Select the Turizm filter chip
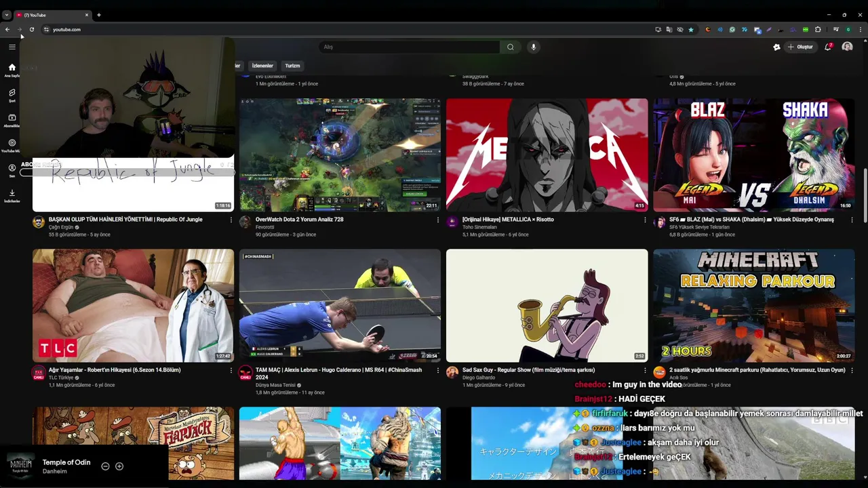Viewport: 868px width, 488px height. [292, 66]
